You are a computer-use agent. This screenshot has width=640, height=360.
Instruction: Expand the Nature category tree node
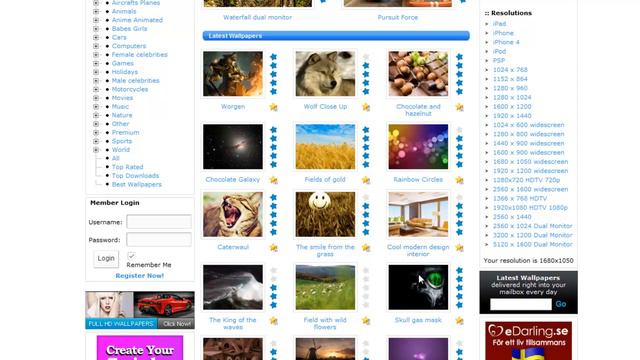(x=96, y=115)
